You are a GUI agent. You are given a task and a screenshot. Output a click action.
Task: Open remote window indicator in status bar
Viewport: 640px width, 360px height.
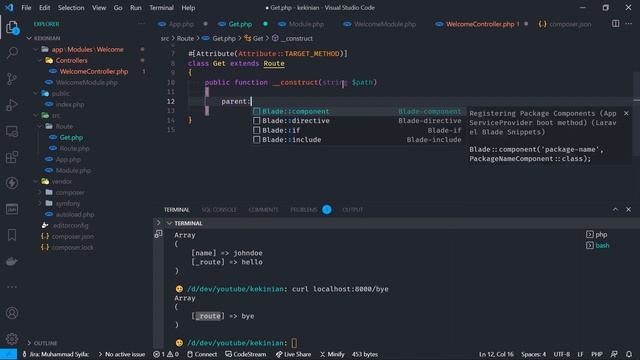click(x=9, y=354)
